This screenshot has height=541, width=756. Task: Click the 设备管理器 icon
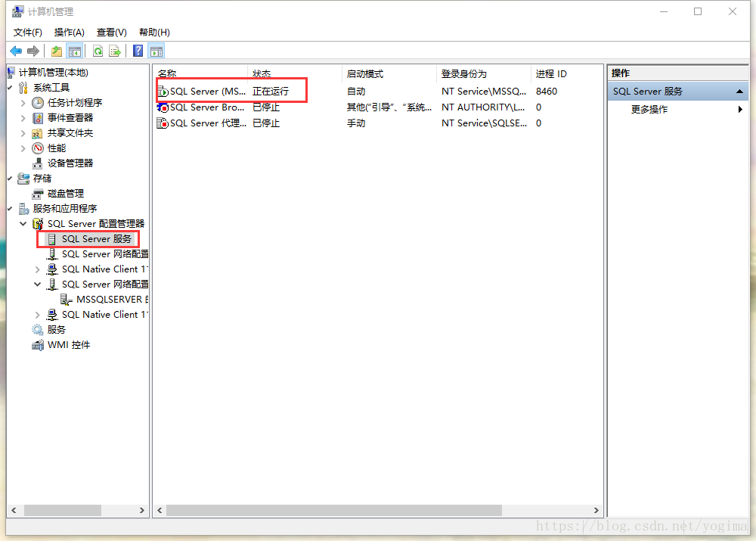pos(38,163)
